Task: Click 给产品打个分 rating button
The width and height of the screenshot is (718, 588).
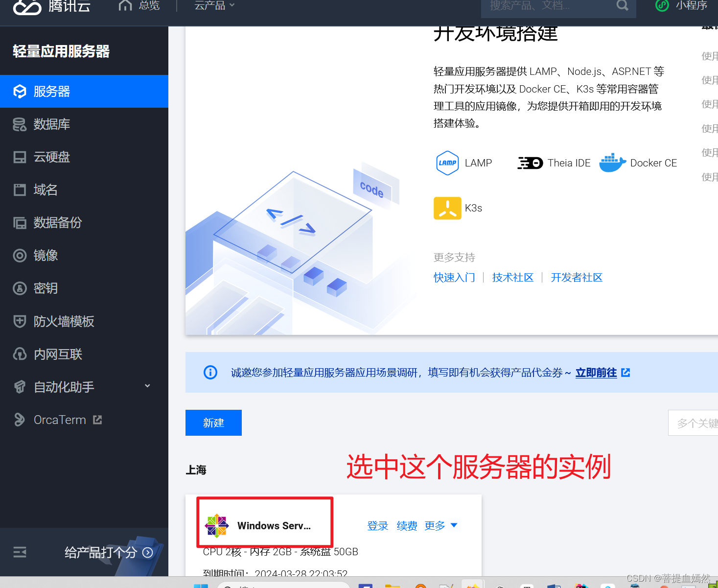Action: point(109,552)
